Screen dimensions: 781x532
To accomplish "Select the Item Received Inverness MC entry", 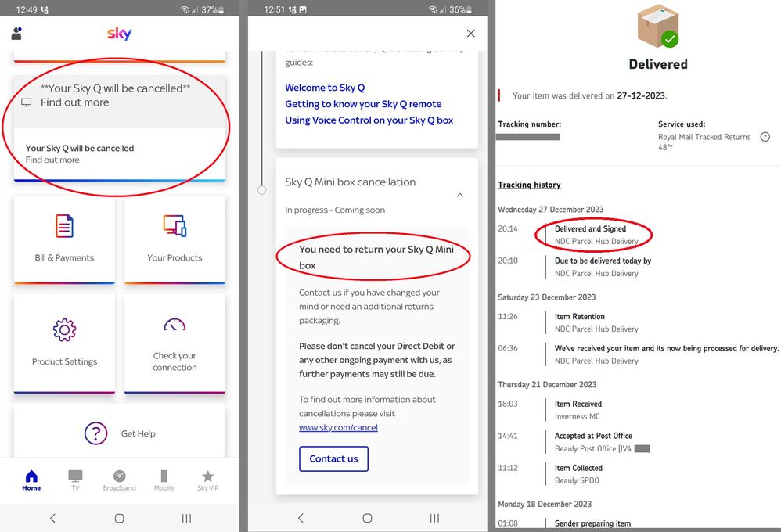I will coord(578,410).
